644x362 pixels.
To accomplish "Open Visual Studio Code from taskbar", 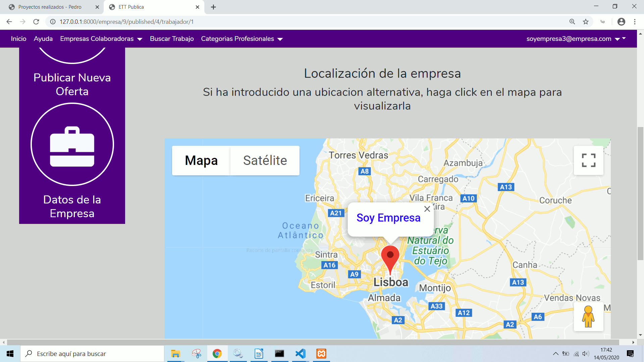I will [301, 354].
